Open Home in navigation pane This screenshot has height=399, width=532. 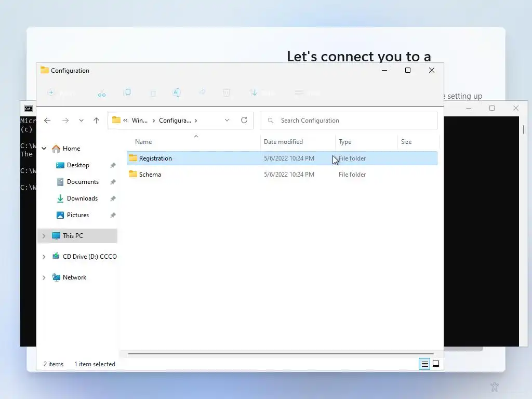[x=71, y=149]
